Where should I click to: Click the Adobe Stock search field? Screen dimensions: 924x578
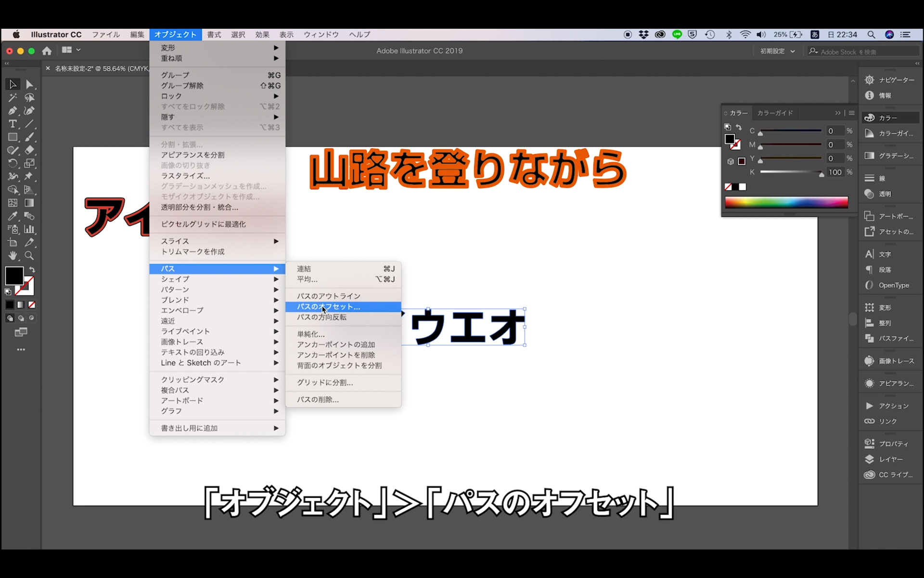pos(864,52)
